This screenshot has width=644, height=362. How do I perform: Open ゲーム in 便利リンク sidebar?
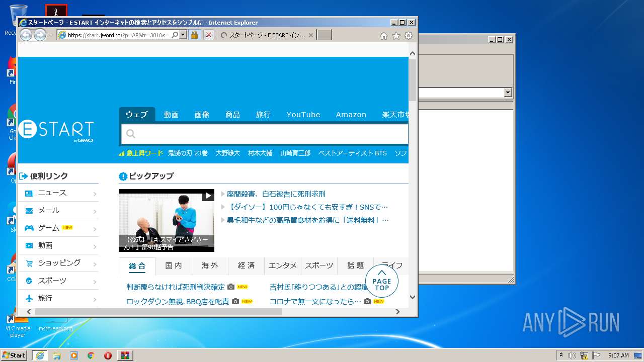pyautogui.click(x=58, y=228)
